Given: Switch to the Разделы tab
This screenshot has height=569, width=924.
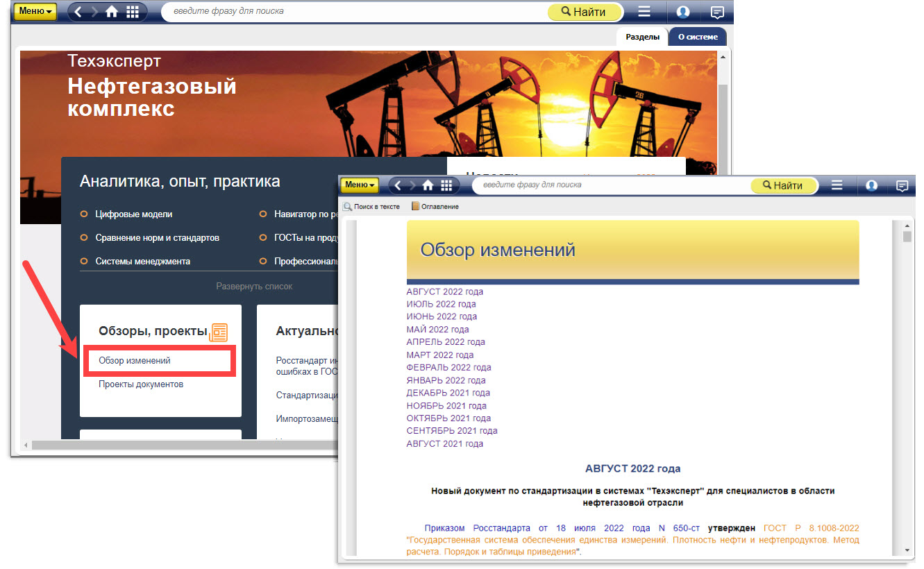Looking at the screenshot, I should click(x=642, y=37).
